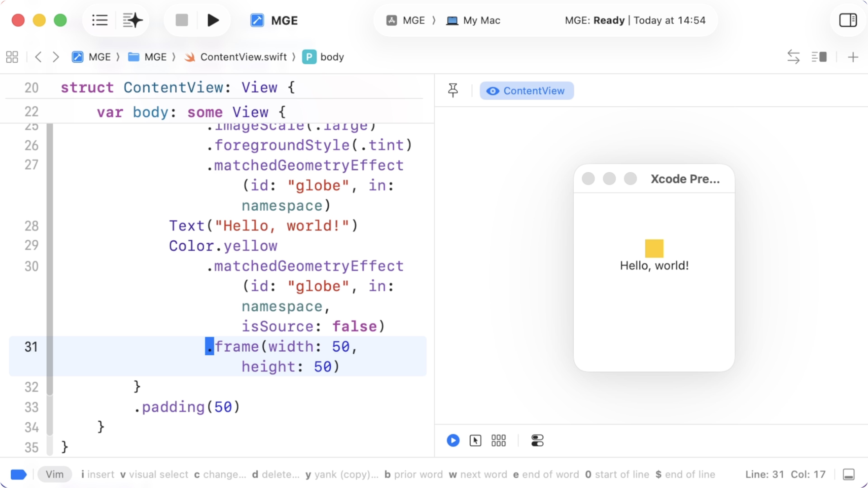This screenshot has width=868, height=488.
Task: Click the Stop button in toolbar
Action: coord(182,20)
